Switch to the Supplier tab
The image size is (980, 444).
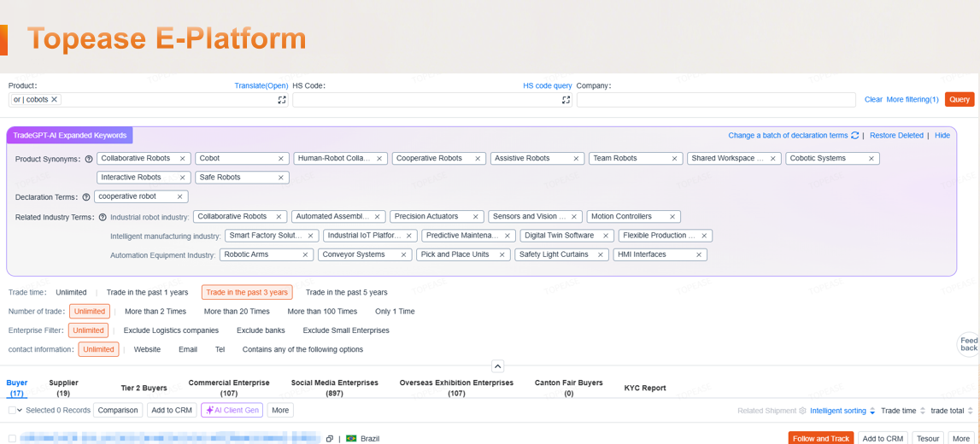pos(63,388)
